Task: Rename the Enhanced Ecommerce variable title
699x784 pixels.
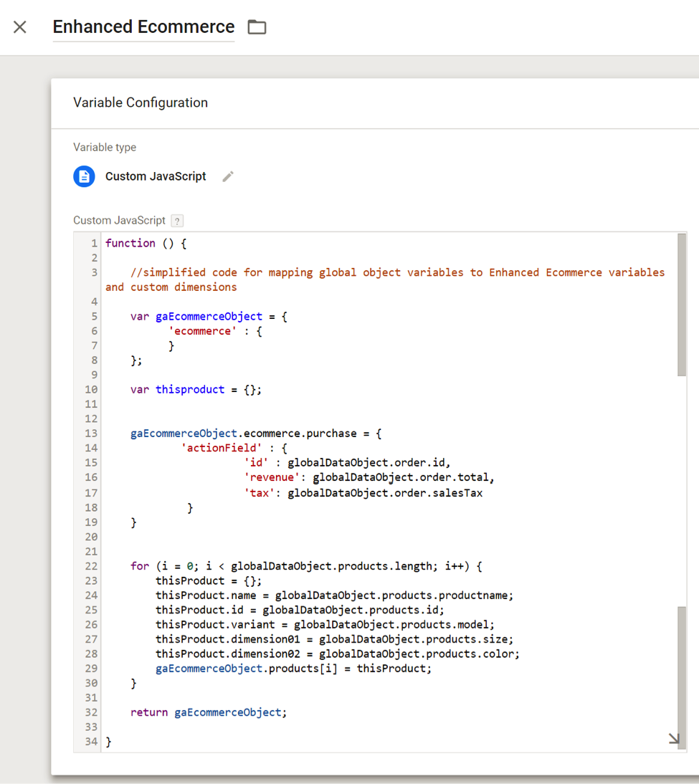Action: pyautogui.click(x=143, y=27)
